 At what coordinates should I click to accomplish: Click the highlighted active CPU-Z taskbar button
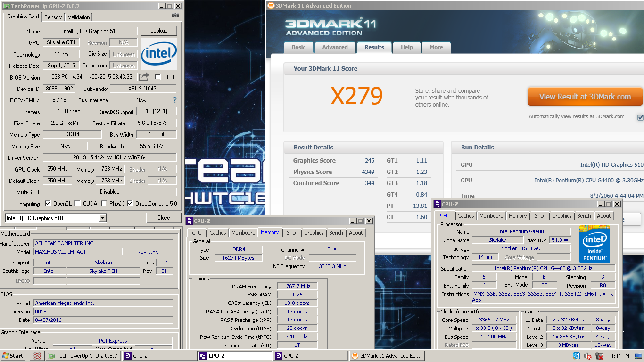(x=235, y=356)
